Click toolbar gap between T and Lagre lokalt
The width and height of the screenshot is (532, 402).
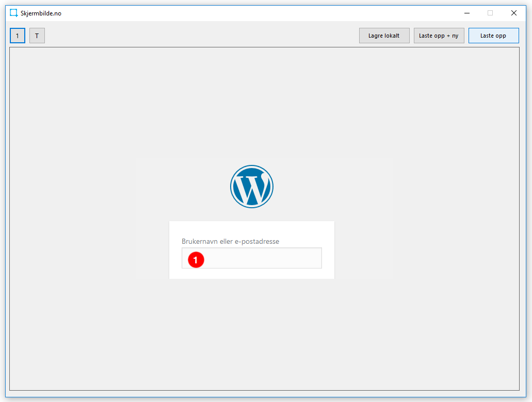click(201, 36)
